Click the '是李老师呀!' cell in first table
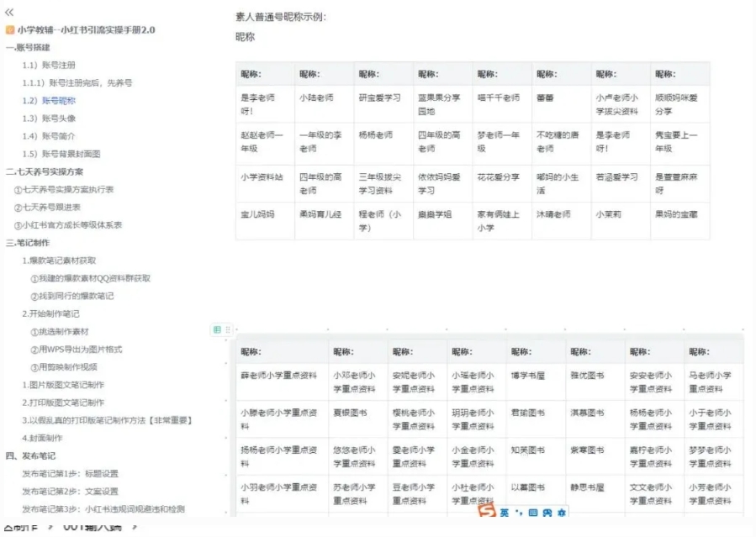Image resolution: width=756 pixels, height=537 pixels. point(259,103)
